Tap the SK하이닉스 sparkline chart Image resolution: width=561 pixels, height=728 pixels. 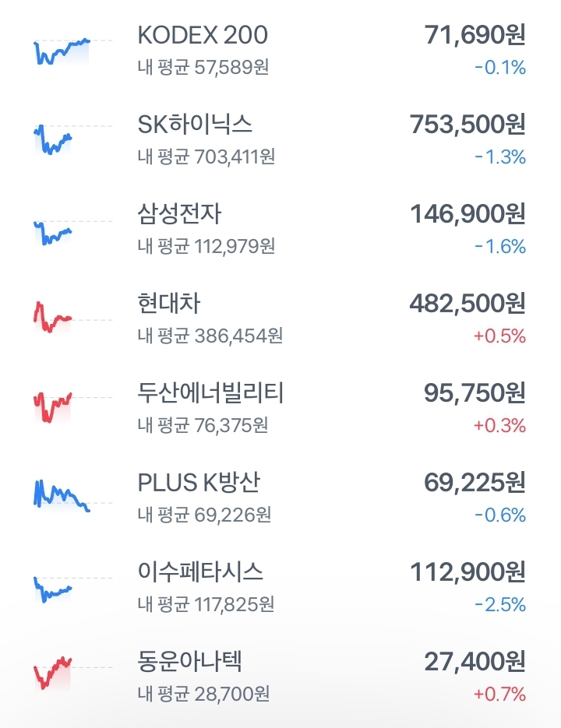pos(72,139)
